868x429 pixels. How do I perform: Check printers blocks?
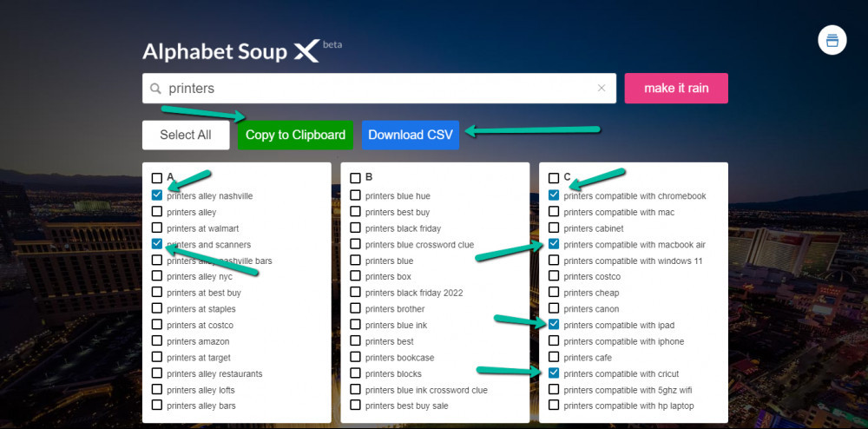point(355,373)
